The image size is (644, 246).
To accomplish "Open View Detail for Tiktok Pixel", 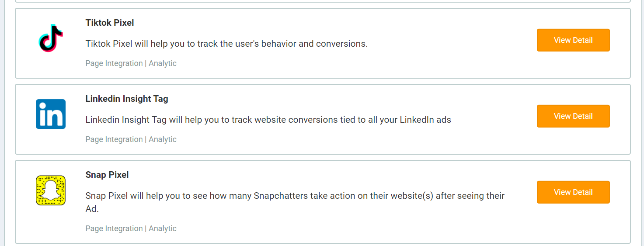I will (573, 40).
